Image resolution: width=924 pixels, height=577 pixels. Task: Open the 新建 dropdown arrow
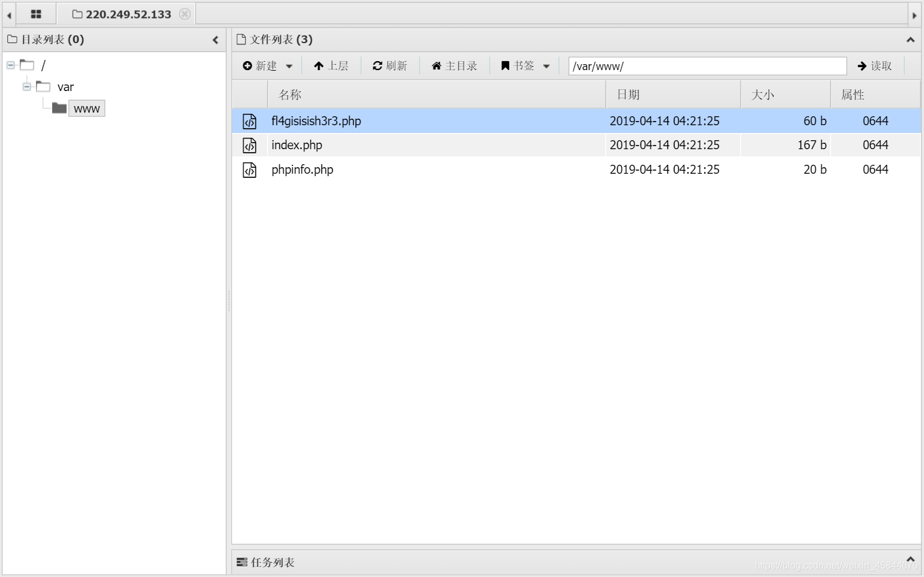coord(290,65)
